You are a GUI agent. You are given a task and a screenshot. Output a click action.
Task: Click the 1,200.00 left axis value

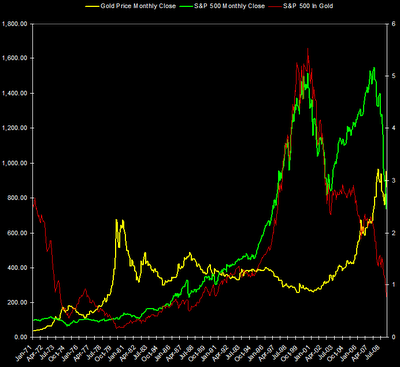click(14, 128)
